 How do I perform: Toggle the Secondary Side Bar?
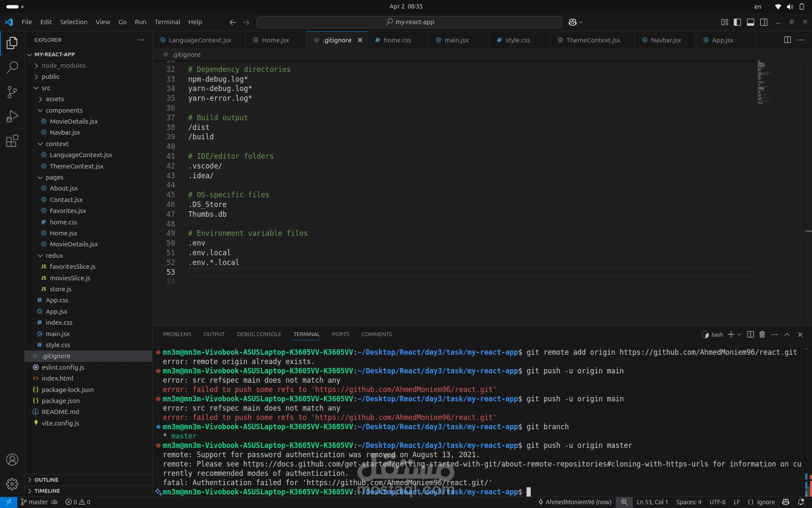coord(764,22)
